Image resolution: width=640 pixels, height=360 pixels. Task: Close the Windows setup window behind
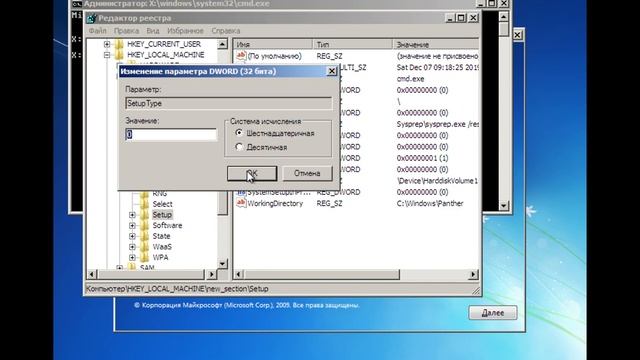click(517, 35)
